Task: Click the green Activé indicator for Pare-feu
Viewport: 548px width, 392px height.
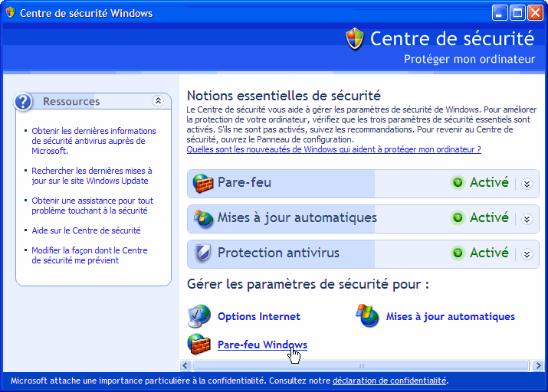Action: [458, 182]
